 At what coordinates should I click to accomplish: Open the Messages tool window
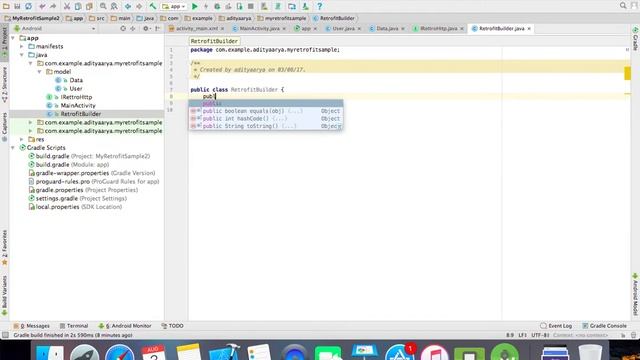click(x=31, y=326)
